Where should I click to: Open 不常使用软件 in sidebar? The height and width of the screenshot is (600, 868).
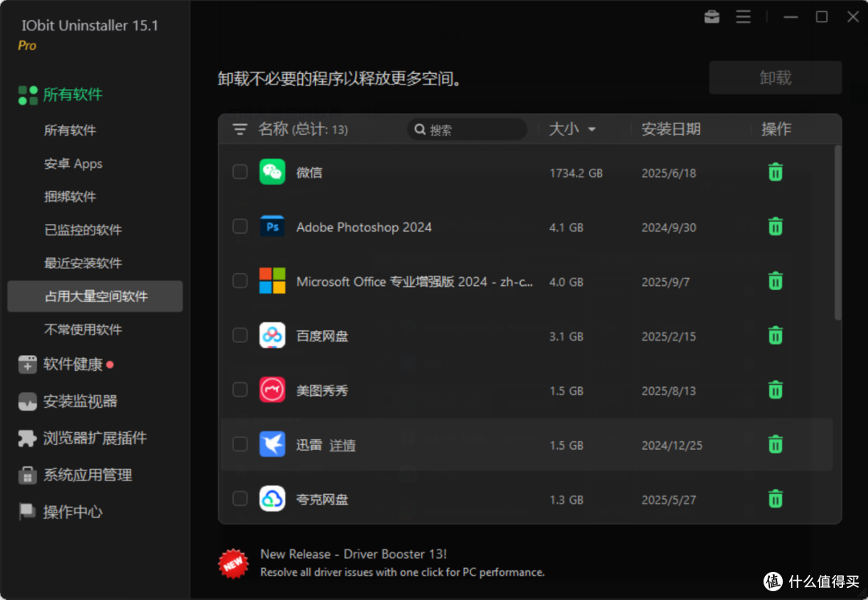pos(83,329)
